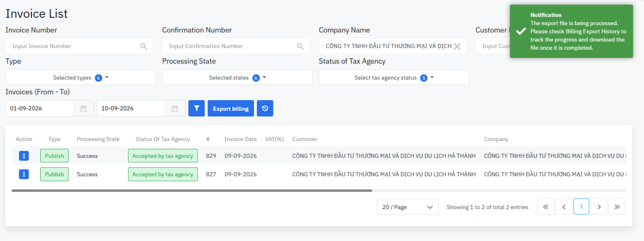The height and width of the screenshot is (241, 644).
Task: Open the Select tax agency status dropdown
Action: 394,77
